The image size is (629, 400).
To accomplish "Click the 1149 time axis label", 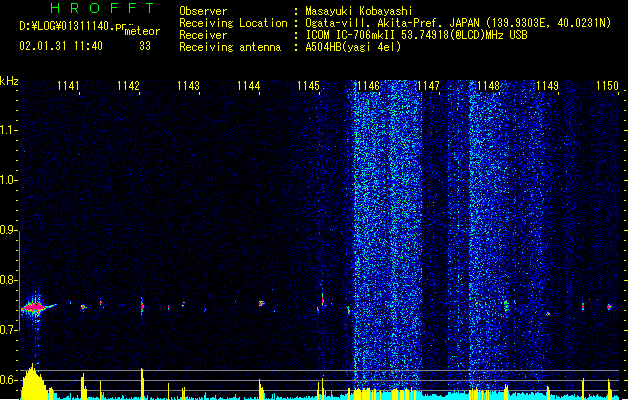I will pyautogui.click(x=548, y=86).
